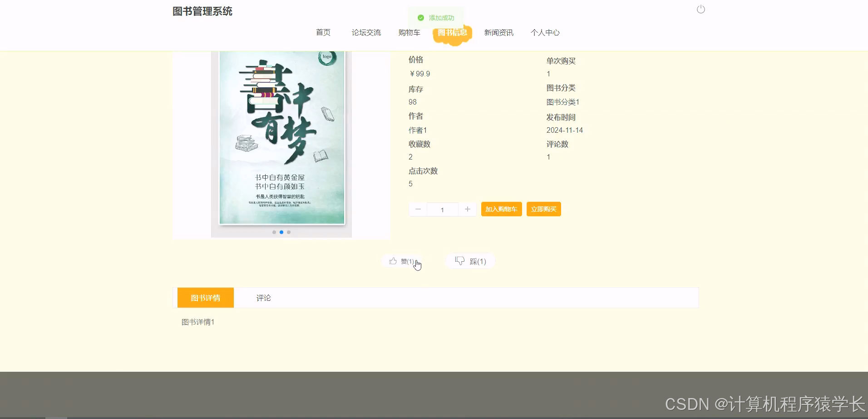The height and width of the screenshot is (419, 868).
Task: Select the first carousel indicator dot
Action: (x=274, y=232)
